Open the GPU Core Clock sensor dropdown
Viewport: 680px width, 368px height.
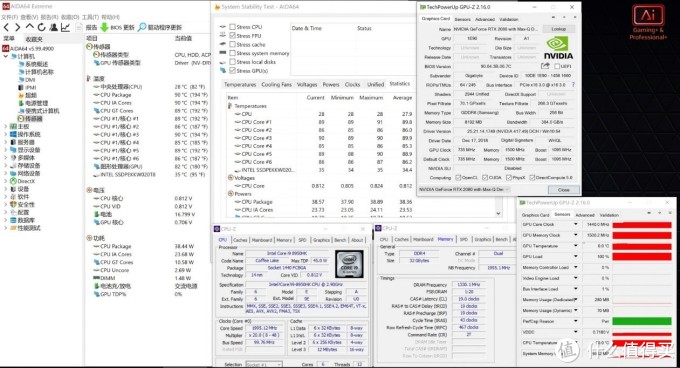(x=575, y=224)
